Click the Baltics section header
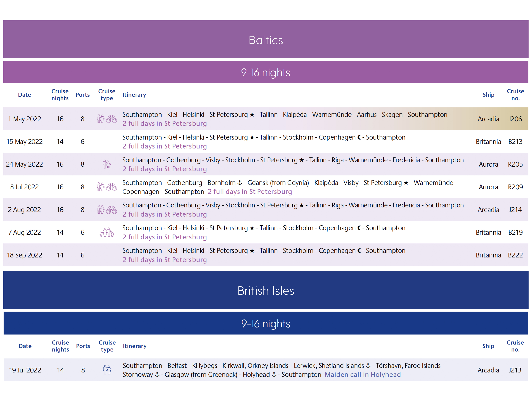532x401 pixels. click(266, 39)
